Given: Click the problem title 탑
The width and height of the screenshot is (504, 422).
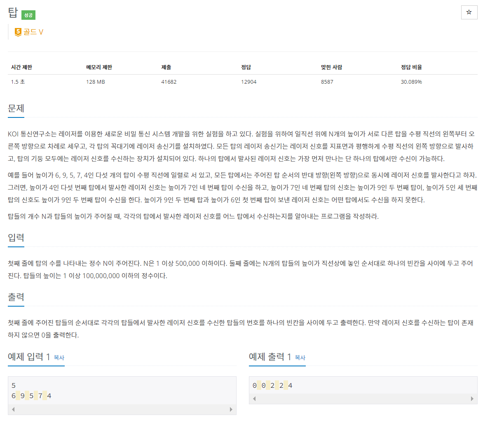Looking at the screenshot, I should pos(13,13).
